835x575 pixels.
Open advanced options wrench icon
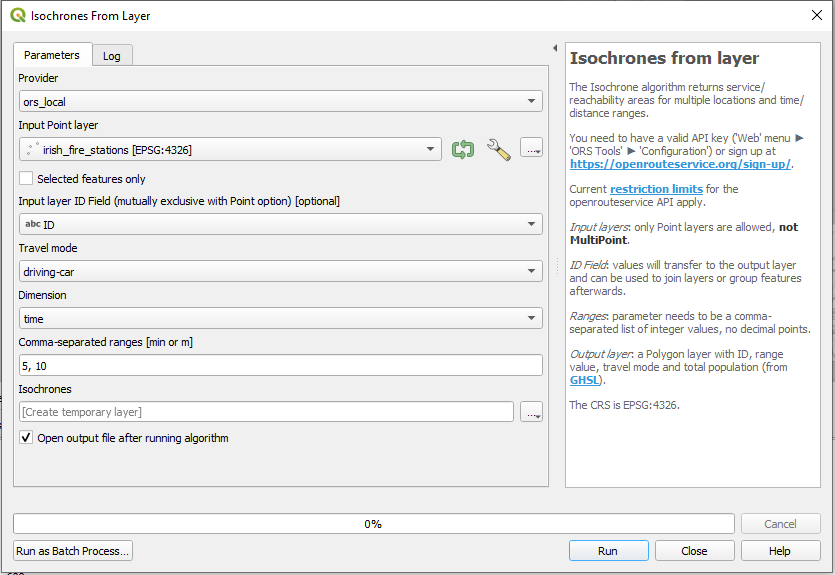498,149
